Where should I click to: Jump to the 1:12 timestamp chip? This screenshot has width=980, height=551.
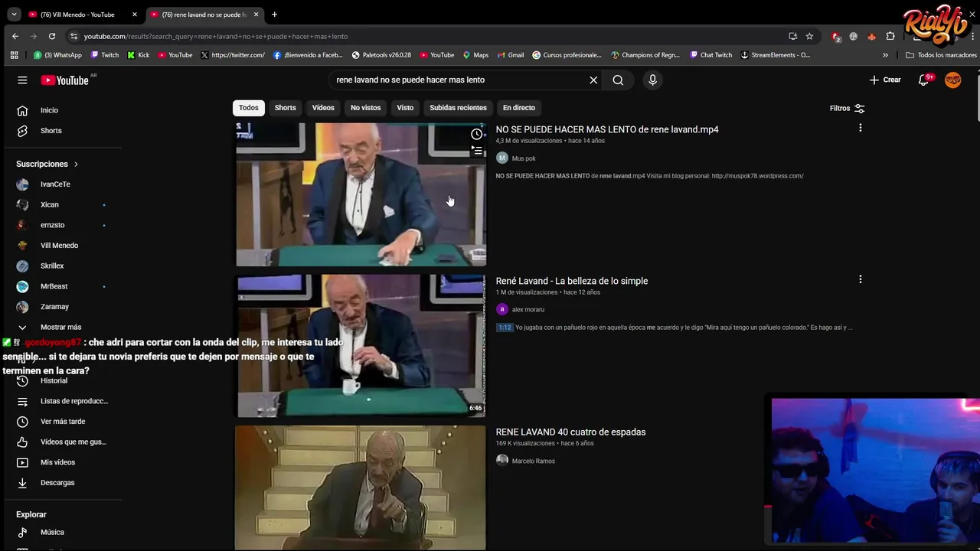coord(505,328)
